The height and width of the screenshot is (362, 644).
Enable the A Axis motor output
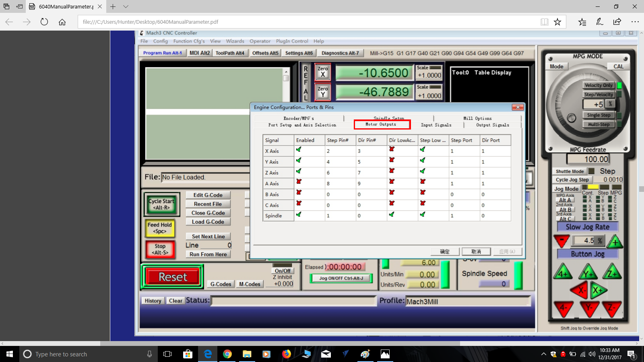pos(299,181)
